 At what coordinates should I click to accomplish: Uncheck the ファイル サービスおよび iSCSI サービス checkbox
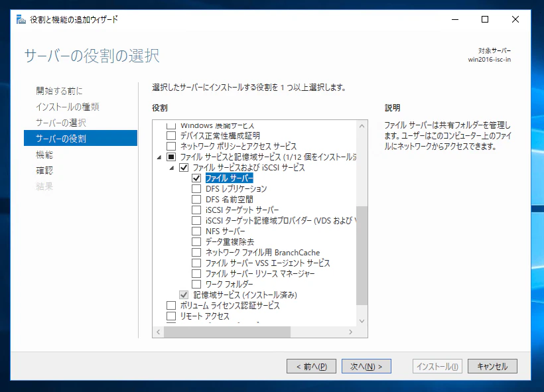[x=184, y=168]
